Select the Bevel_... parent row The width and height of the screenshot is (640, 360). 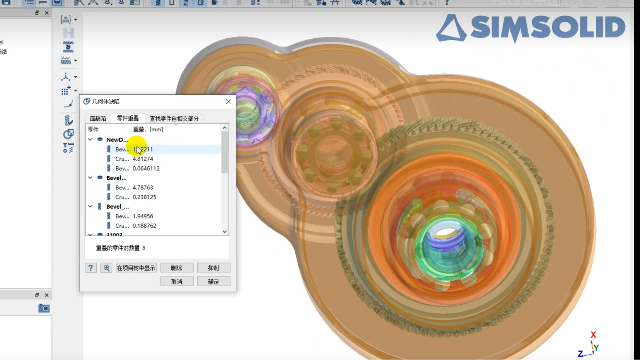pyautogui.click(x=153, y=206)
